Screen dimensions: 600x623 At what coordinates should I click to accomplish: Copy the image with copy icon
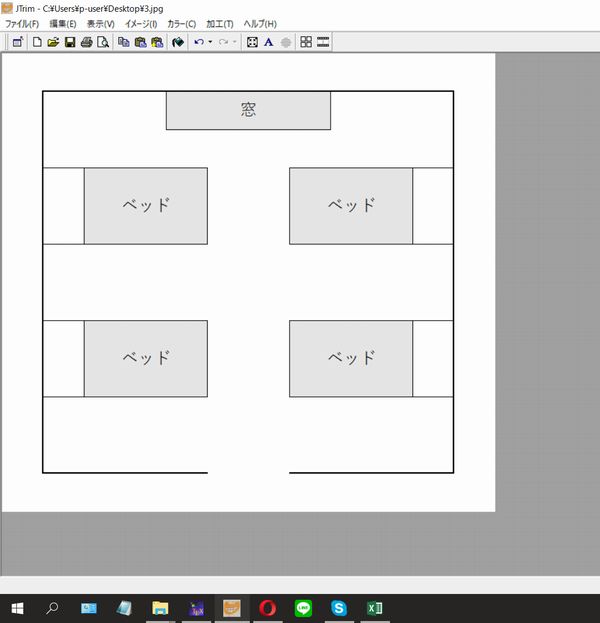click(x=124, y=42)
